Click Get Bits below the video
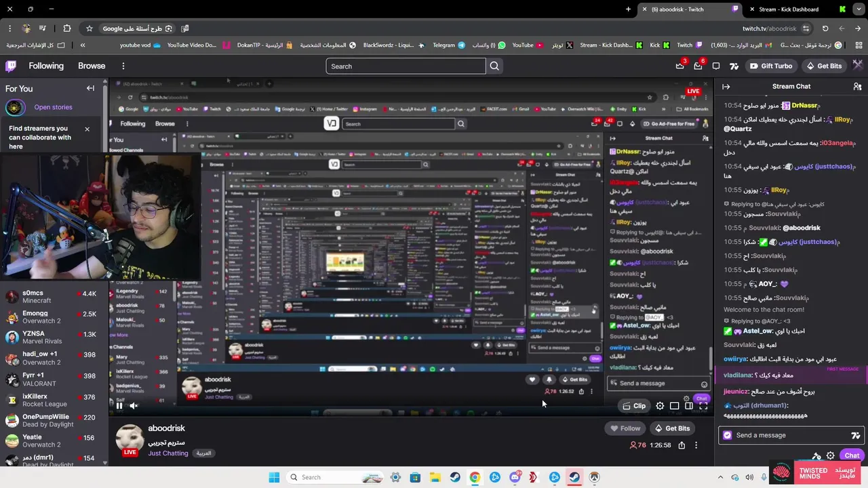Viewport: 868px width, 488px height. (x=671, y=428)
